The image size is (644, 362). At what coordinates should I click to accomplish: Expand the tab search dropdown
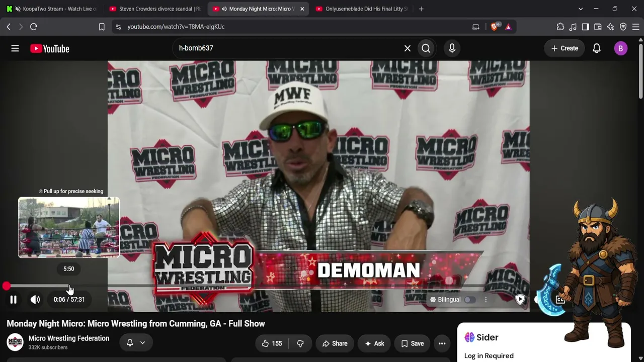pyautogui.click(x=581, y=9)
